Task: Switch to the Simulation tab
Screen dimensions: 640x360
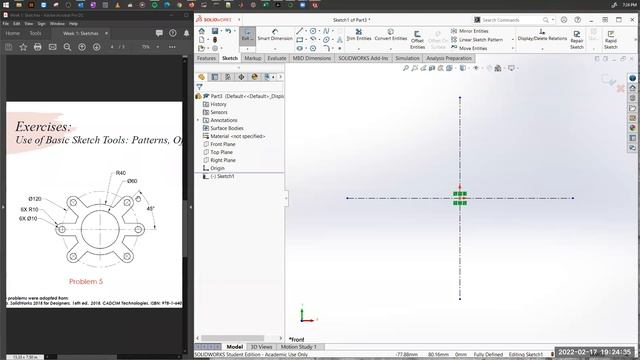Action: (x=407, y=58)
